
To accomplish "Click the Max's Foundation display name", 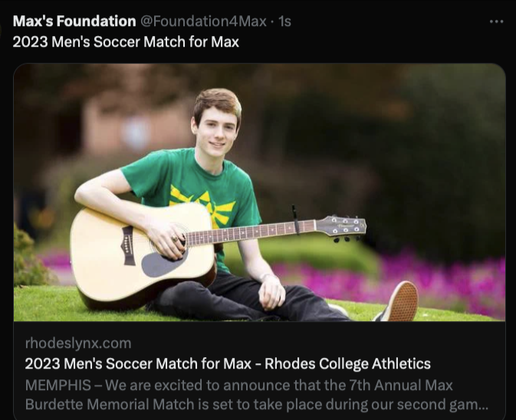I will (x=74, y=21).
